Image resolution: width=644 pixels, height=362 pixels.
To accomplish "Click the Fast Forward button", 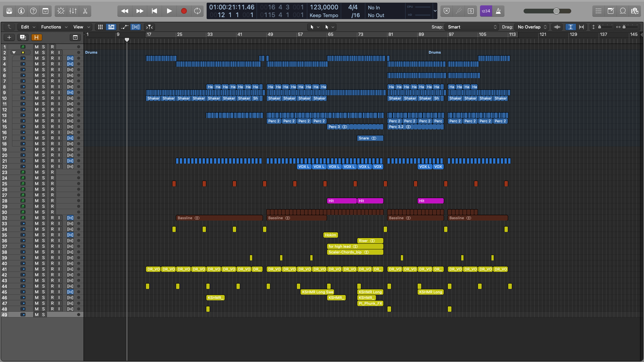I will click(x=140, y=11).
